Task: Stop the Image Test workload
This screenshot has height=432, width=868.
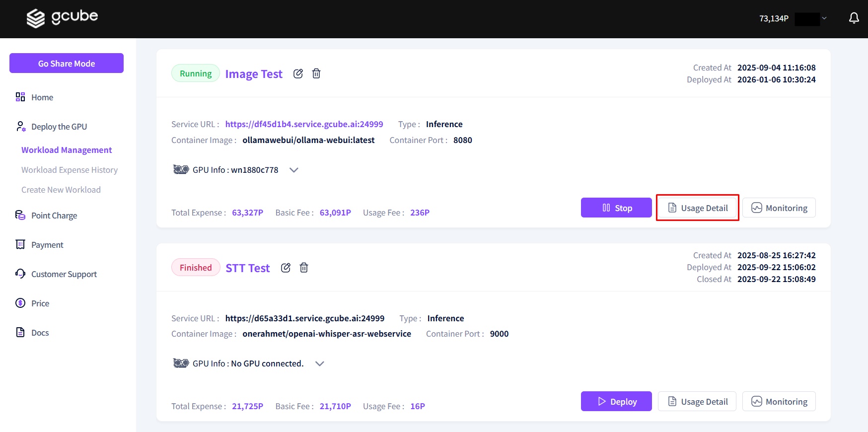Action: [x=616, y=208]
